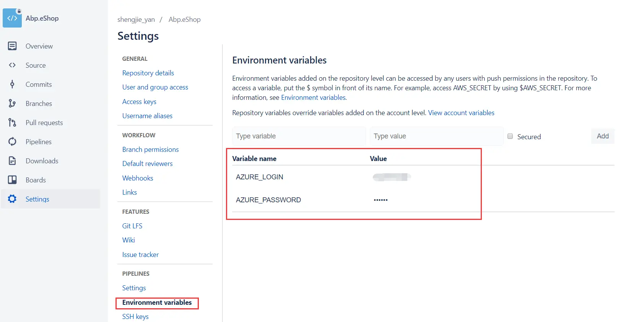Open the Environment variables documentation link
644x322 pixels.
tap(313, 98)
